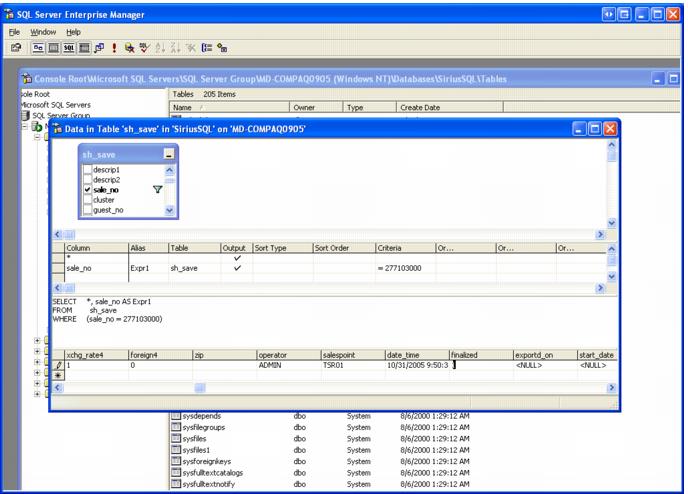Click the Change query type icon

(x=100, y=47)
